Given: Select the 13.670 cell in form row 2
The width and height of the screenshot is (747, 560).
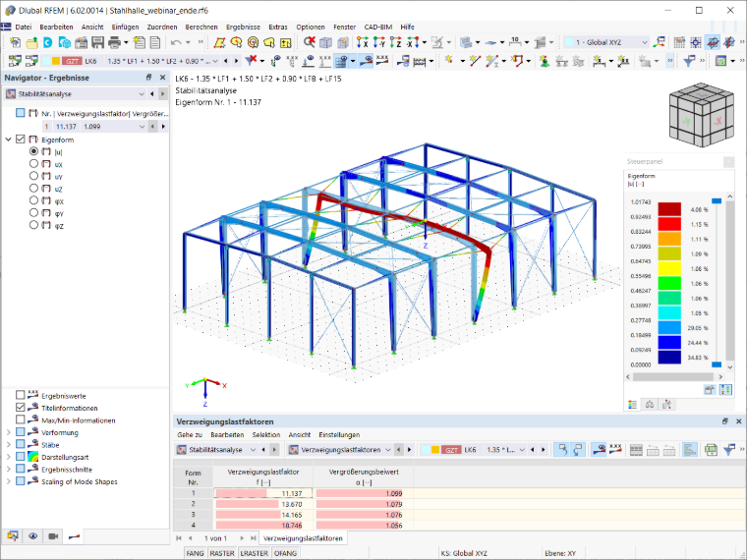Looking at the screenshot, I should click(x=263, y=504).
